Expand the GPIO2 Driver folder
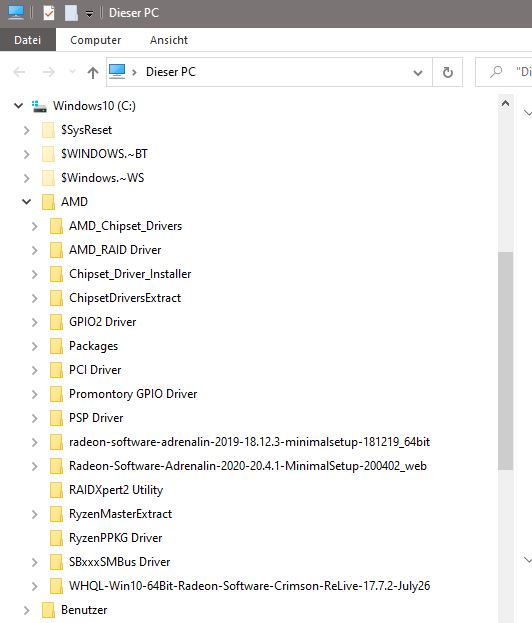This screenshot has width=532, height=623. [x=35, y=322]
